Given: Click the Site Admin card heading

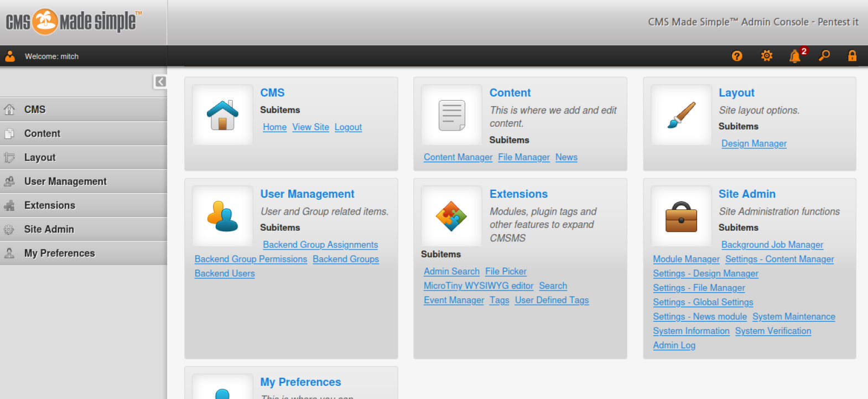Looking at the screenshot, I should pos(747,194).
